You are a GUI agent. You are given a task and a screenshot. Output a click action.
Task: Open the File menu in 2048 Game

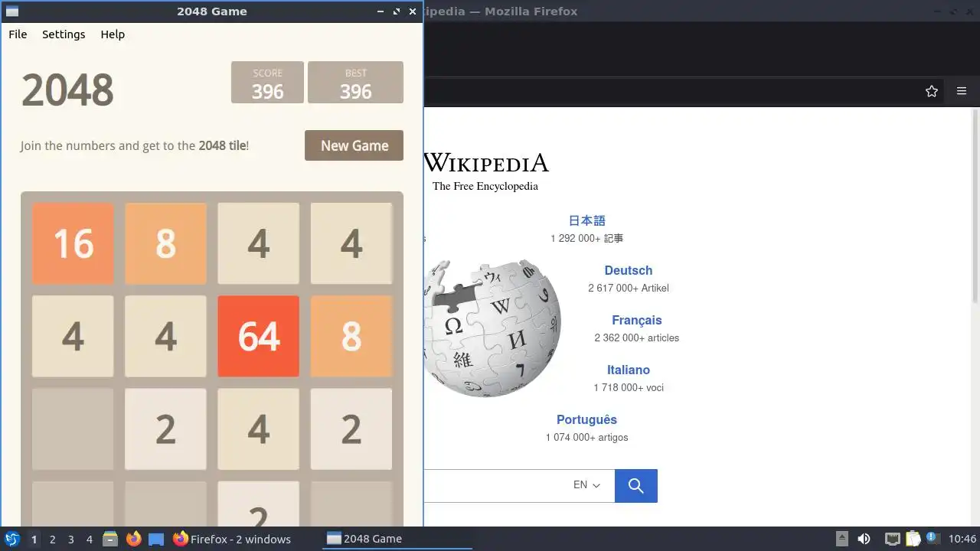point(18,34)
